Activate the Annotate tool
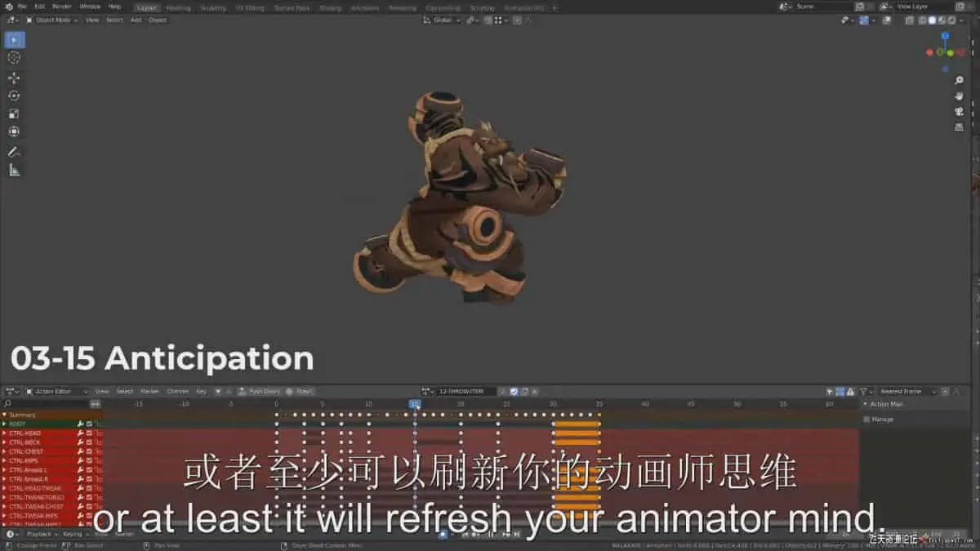Viewport: 980px width, 551px height. pos(15,152)
